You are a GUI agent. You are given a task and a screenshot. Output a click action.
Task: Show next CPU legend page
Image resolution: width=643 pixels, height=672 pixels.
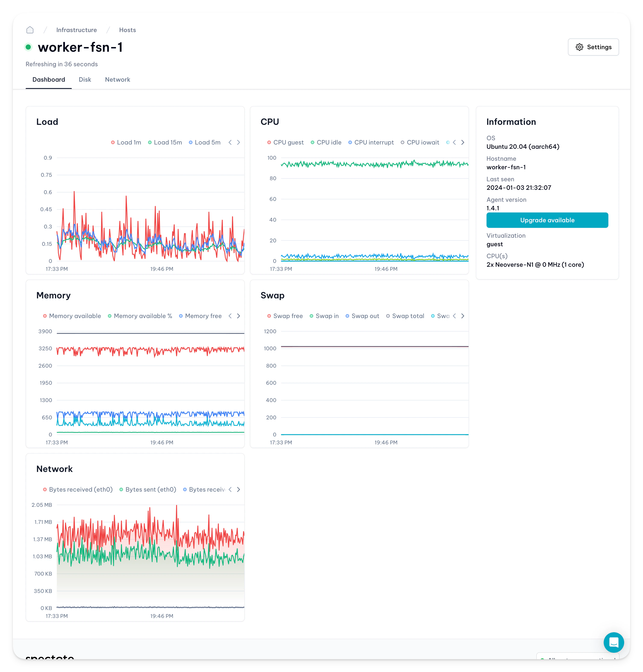(x=463, y=142)
